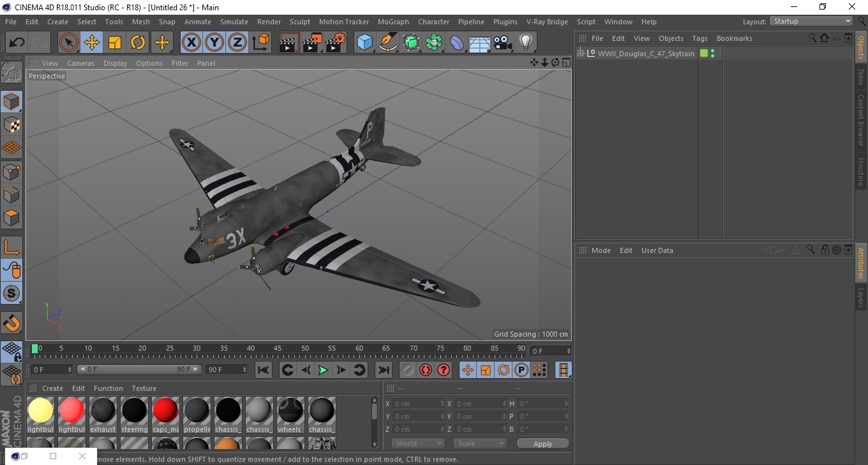Play animation forward

[324, 370]
